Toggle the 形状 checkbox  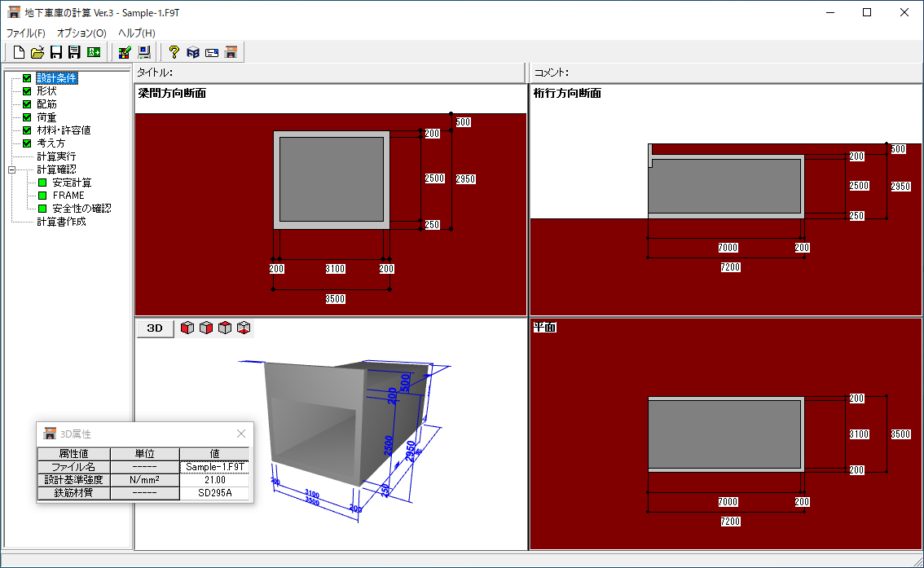[27, 91]
